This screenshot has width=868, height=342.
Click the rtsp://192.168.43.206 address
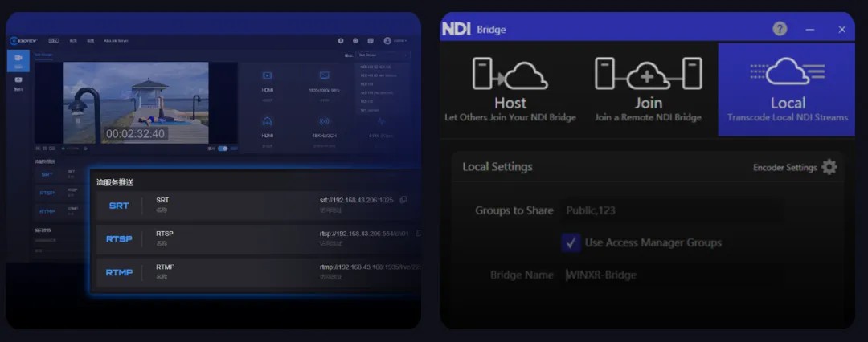[364, 234]
